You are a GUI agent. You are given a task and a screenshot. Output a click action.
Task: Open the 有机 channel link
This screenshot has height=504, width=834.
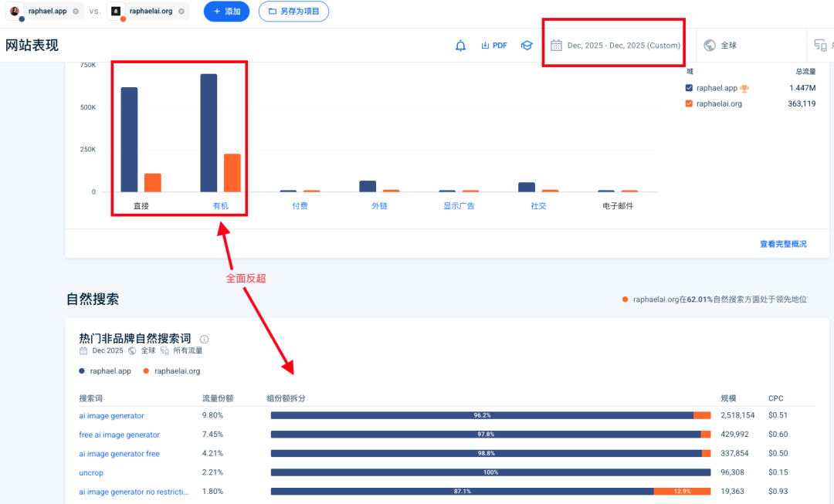221,206
